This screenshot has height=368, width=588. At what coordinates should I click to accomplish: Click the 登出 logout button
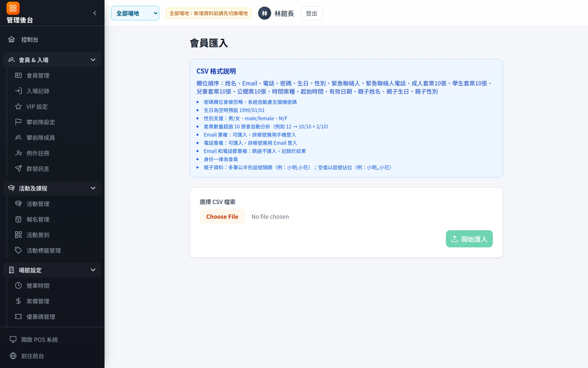click(312, 13)
